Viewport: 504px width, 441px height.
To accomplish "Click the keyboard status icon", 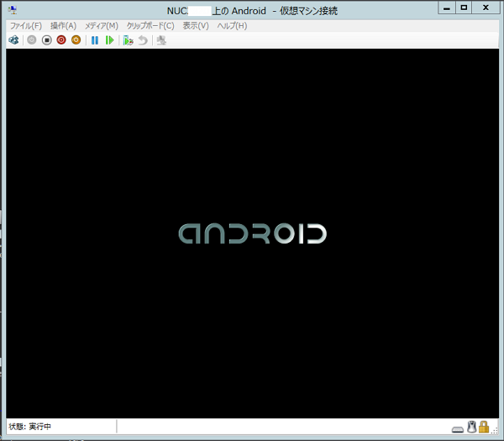I will (458, 429).
